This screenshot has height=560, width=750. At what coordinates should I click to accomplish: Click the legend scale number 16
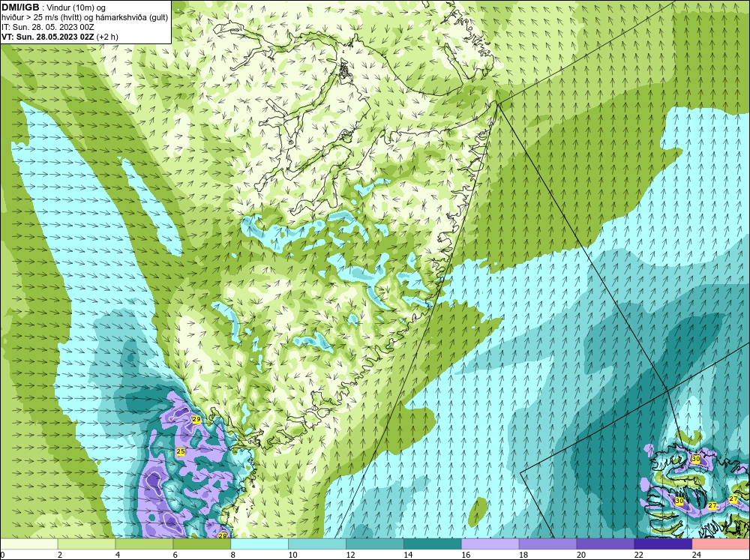click(x=466, y=555)
